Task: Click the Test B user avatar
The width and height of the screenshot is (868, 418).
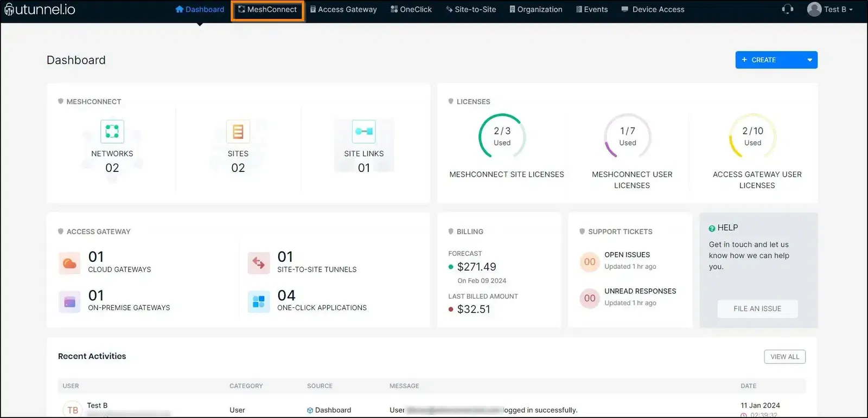Action: coord(814,9)
